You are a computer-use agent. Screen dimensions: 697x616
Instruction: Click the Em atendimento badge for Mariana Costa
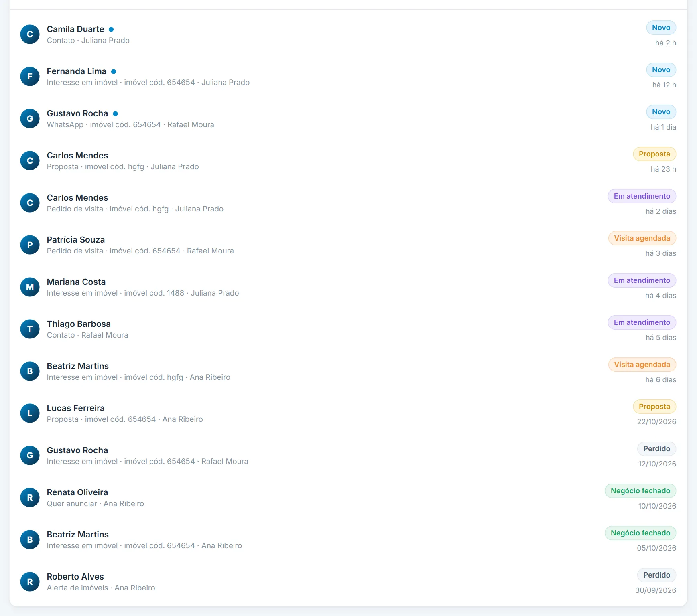(642, 280)
